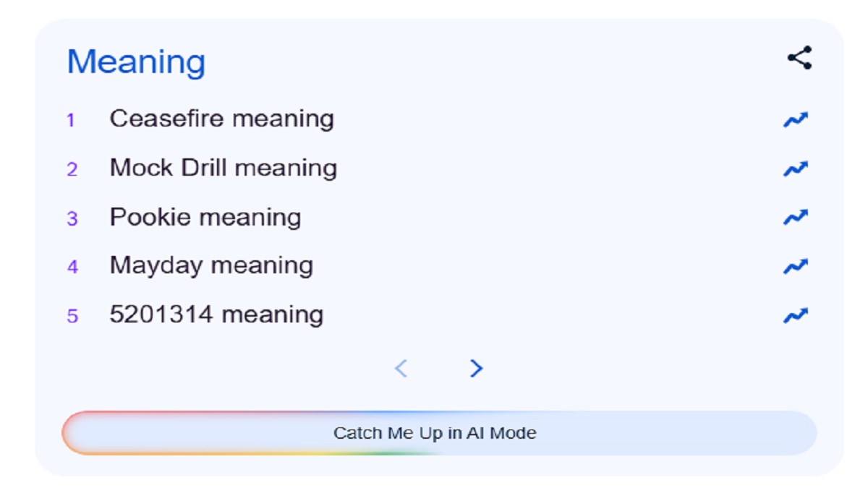Click trending arrow beside Pookie meaning
868x488 pixels.
(795, 218)
